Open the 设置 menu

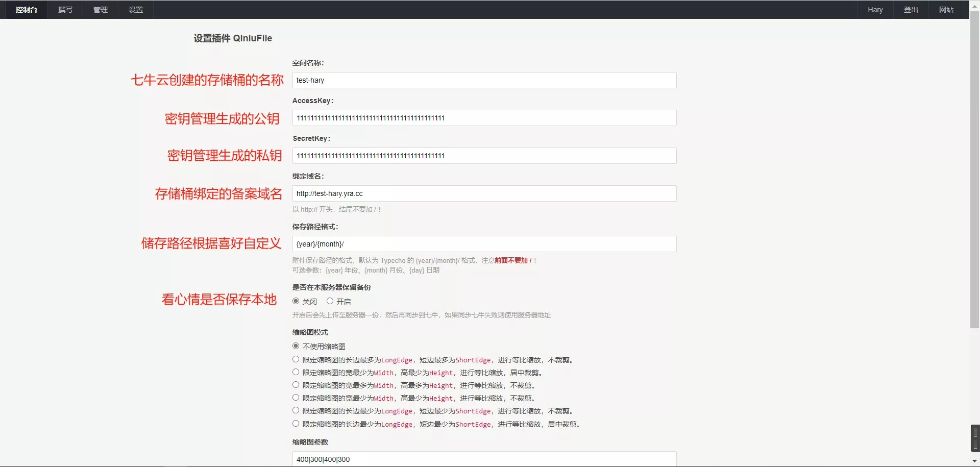coord(136,10)
